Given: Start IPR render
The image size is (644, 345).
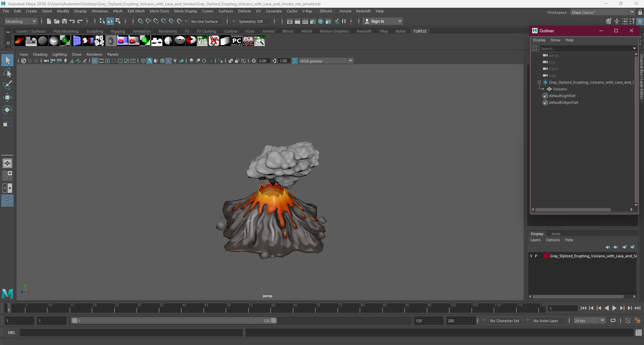Looking at the screenshot, I should click(305, 21).
